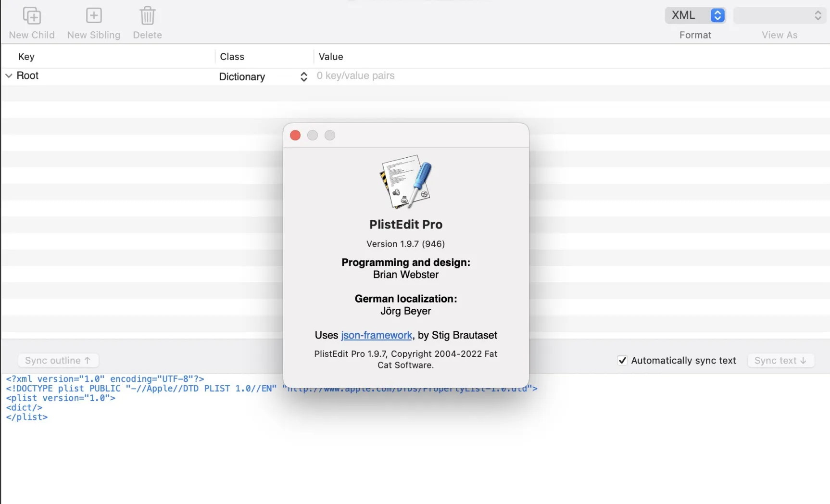The image size is (830, 504).
Task: Open the json-framework link
Action: (x=377, y=335)
